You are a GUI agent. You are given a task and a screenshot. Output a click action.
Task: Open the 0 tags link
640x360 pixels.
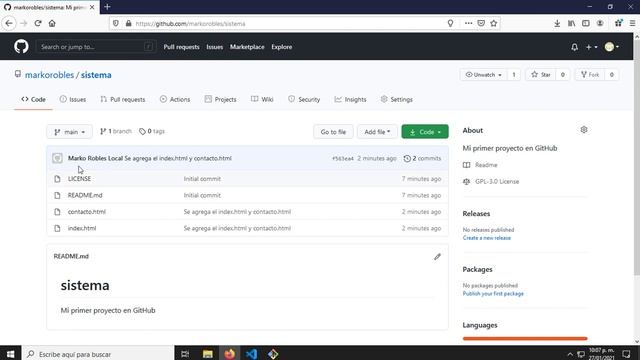152,131
